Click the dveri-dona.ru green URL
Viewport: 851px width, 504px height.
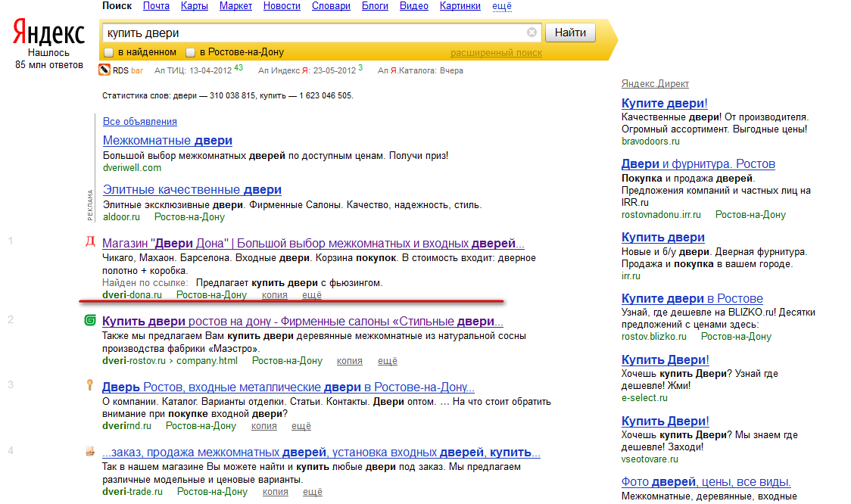pos(132,295)
